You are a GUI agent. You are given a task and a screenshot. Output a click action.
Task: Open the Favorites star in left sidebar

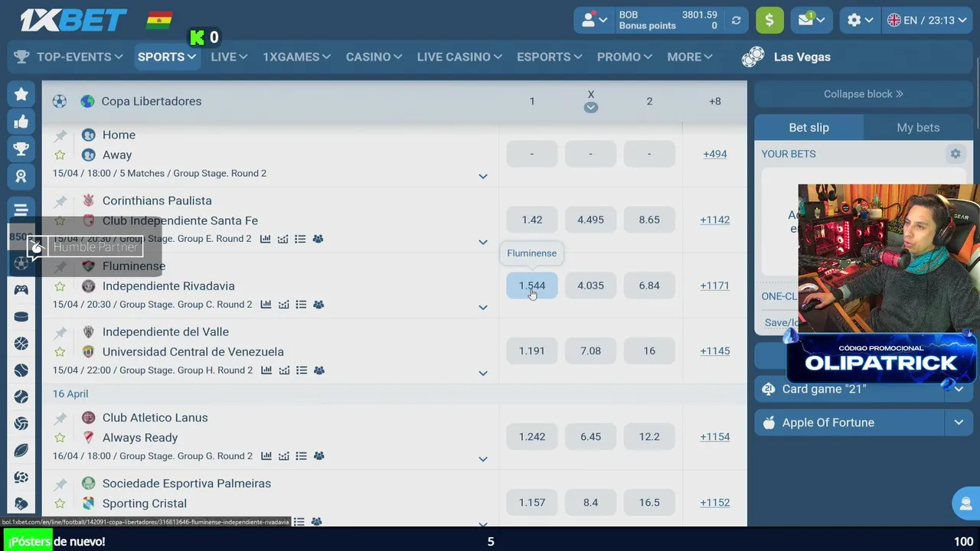pos(21,94)
